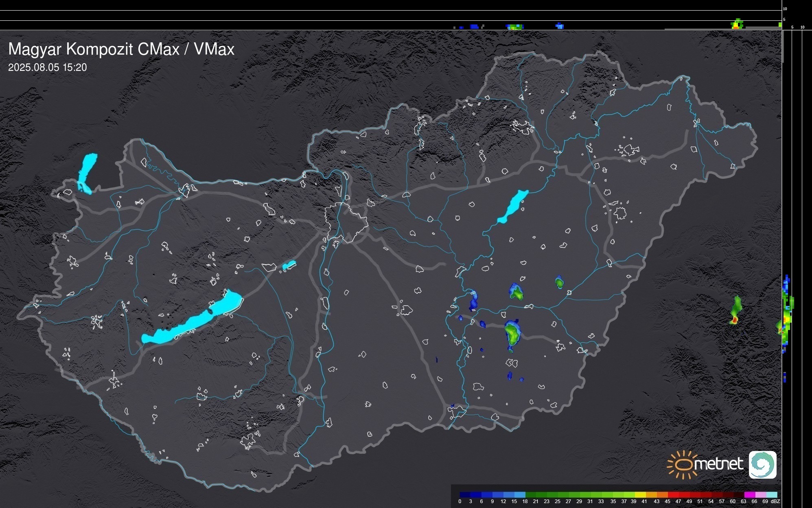Click the 2025.08.05 15:20 timestamp
Image resolution: width=812 pixels, height=508 pixels.
click(48, 68)
